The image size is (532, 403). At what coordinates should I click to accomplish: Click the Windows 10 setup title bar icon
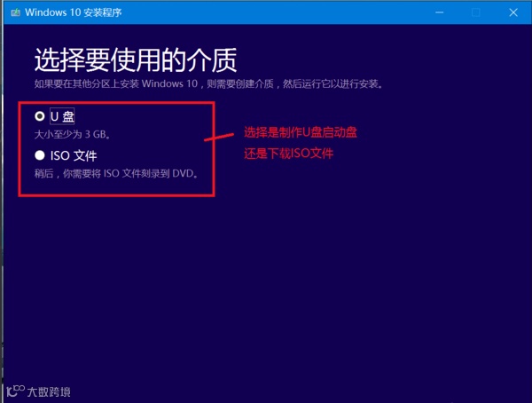tap(15, 12)
